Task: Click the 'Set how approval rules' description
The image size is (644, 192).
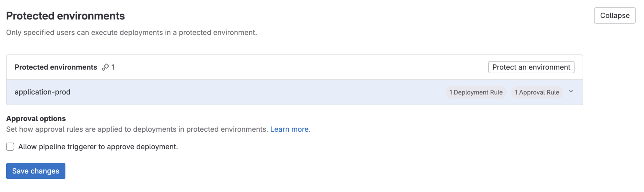Action: [x=137, y=129]
